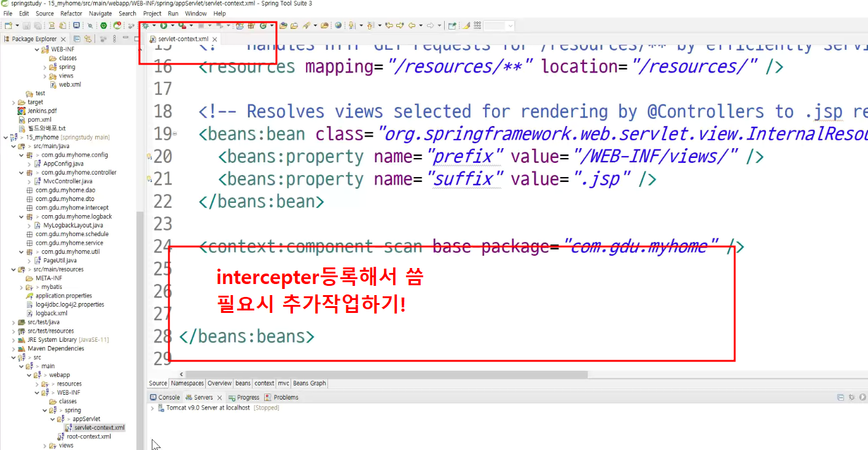The height and width of the screenshot is (450, 868).
Task: Expand the Maven Dependencies node
Action: pyautogui.click(x=14, y=349)
